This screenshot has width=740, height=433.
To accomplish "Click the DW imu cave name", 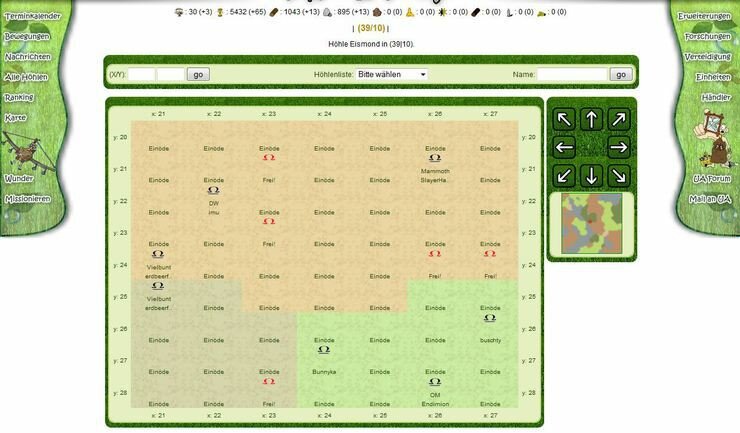I will click(214, 208).
